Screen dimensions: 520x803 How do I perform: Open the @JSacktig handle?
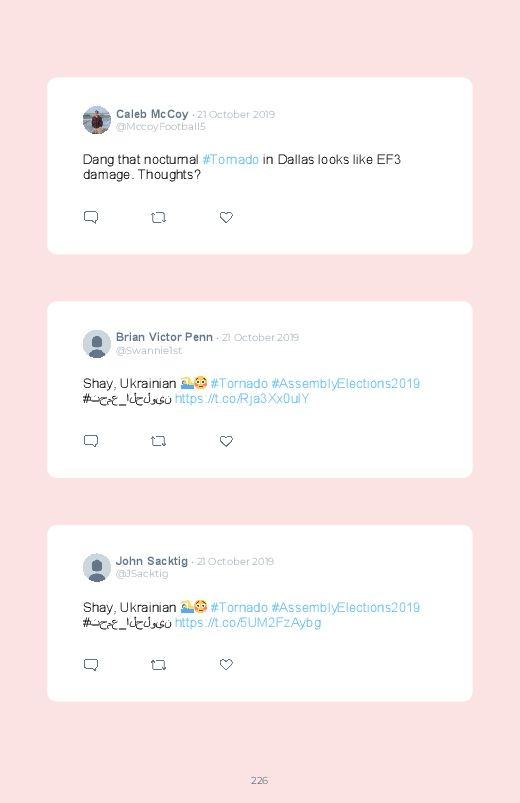click(142, 574)
